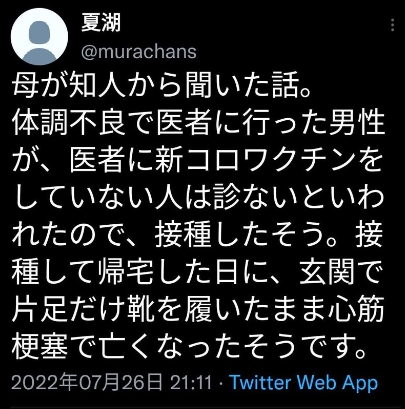The image size is (405, 409).
Task: Click the default gray profile avatar
Action: (39, 37)
